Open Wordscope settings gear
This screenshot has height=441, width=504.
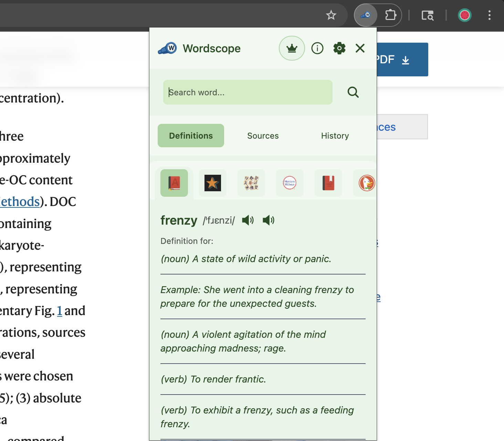tap(339, 48)
